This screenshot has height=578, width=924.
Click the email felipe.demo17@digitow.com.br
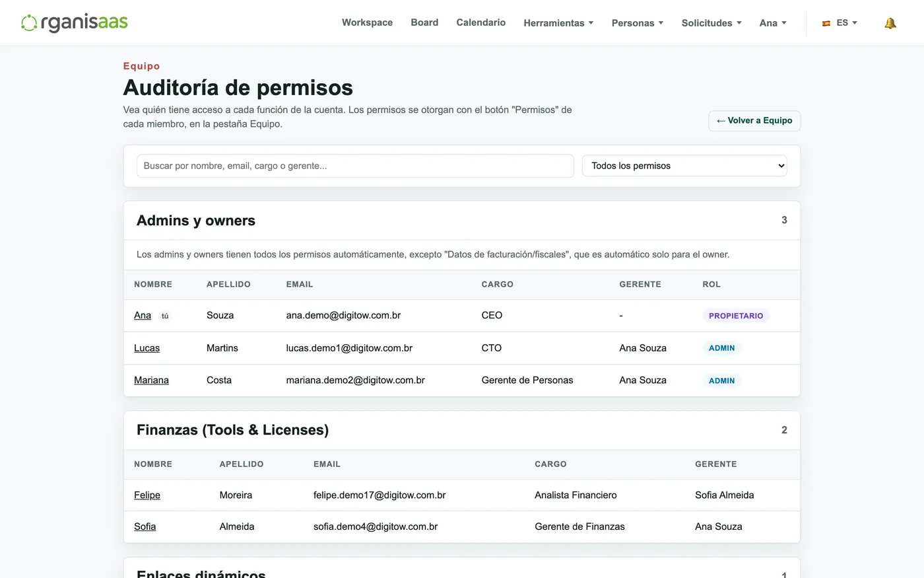point(379,495)
